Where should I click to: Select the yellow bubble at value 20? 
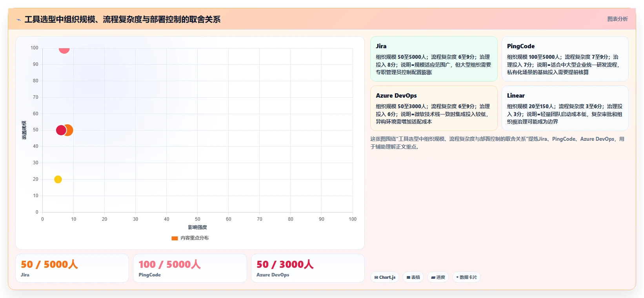click(58, 179)
